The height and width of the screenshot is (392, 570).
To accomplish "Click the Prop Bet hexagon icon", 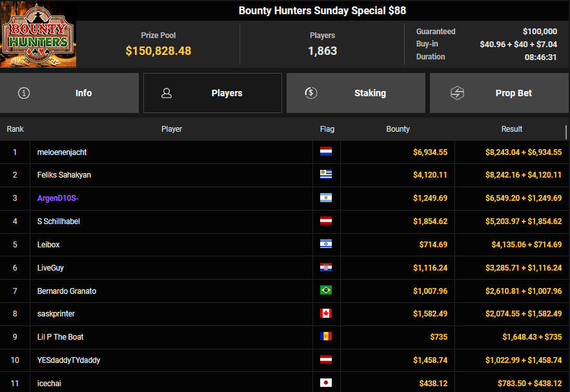I will [457, 93].
